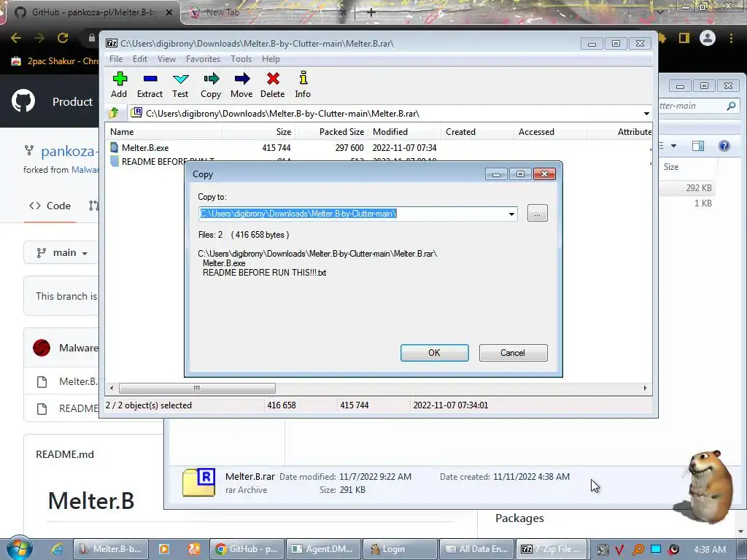Sort by the Name column header
The image size is (747, 560).
tap(164, 132)
